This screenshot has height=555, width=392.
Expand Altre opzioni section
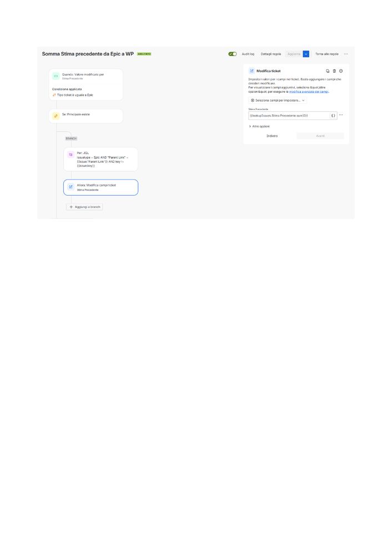pos(259,126)
